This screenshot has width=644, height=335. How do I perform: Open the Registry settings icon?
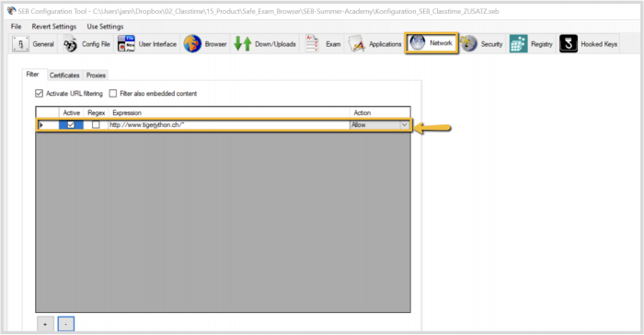tap(518, 43)
